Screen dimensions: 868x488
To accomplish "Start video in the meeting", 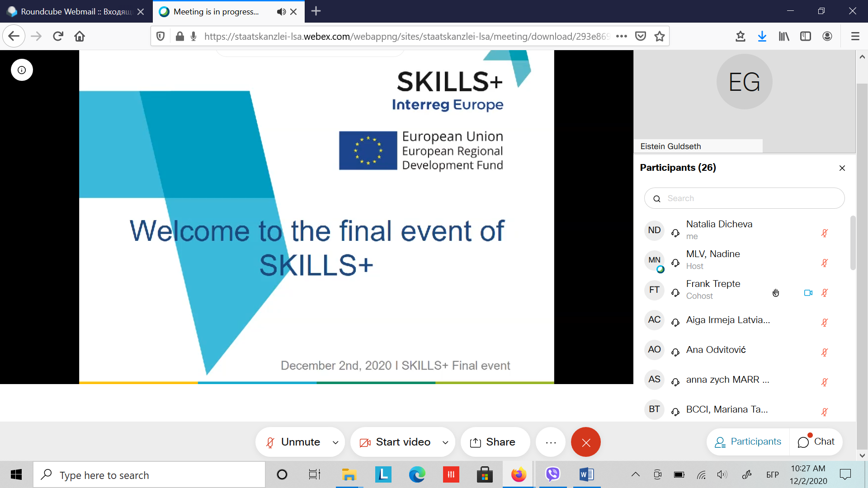I will pos(395,442).
